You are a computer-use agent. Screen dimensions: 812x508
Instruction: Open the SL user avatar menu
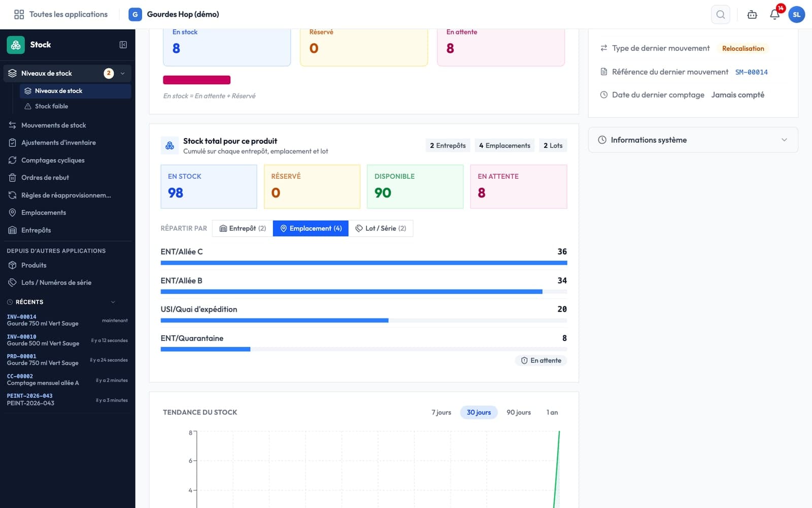coord(796,14)
